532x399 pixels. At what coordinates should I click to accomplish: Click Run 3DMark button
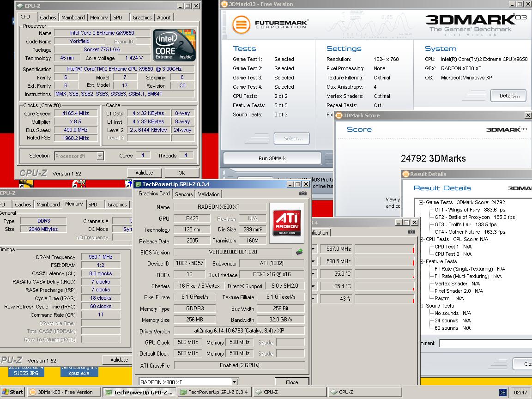coord(272,158)
